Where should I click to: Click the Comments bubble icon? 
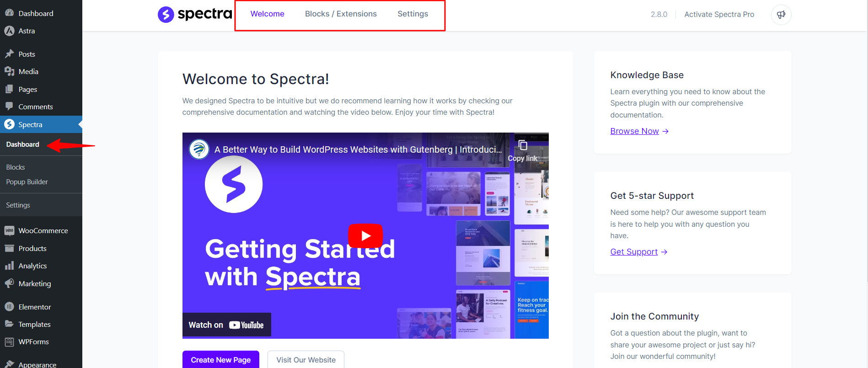[x=9, y=107]
